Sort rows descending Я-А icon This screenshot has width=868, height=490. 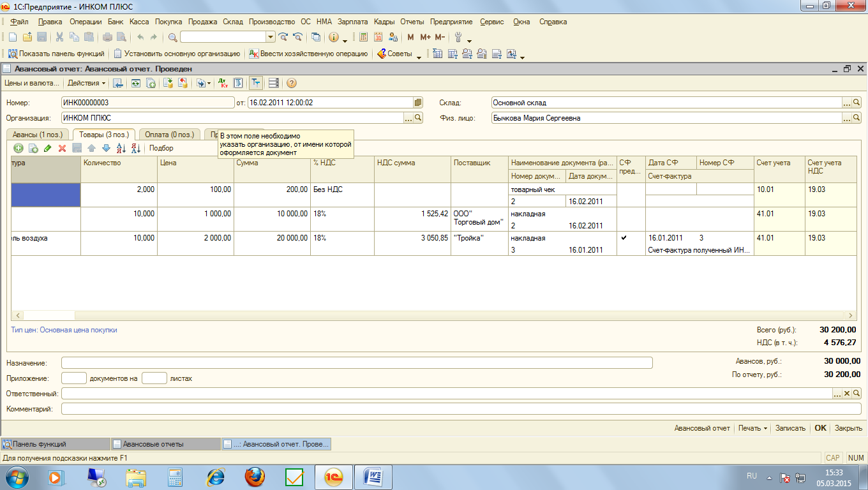click(x=136, y=148)
